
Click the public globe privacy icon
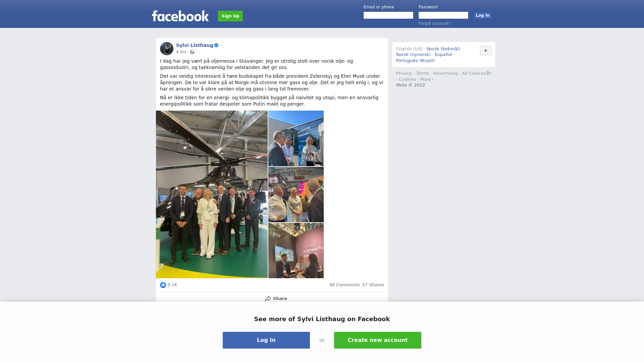coord(192,52)
